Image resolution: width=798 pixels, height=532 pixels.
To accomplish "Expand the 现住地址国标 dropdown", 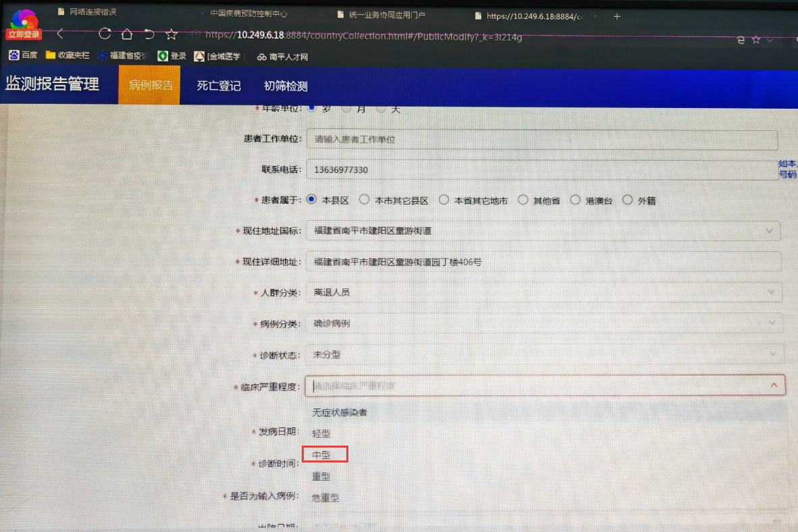I will [769, 231].
